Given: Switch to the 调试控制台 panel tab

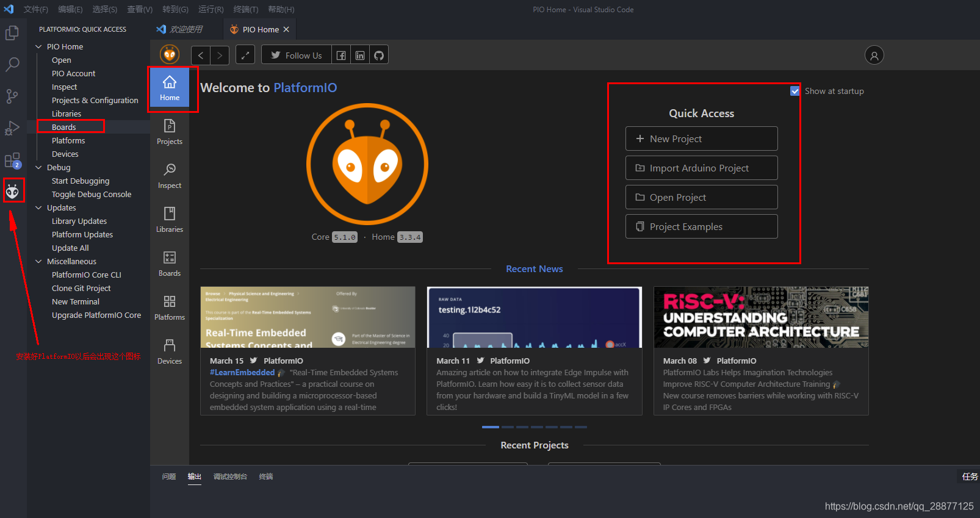Looking at the screenshot, I should pyautogui.click(x=230, y=477).
